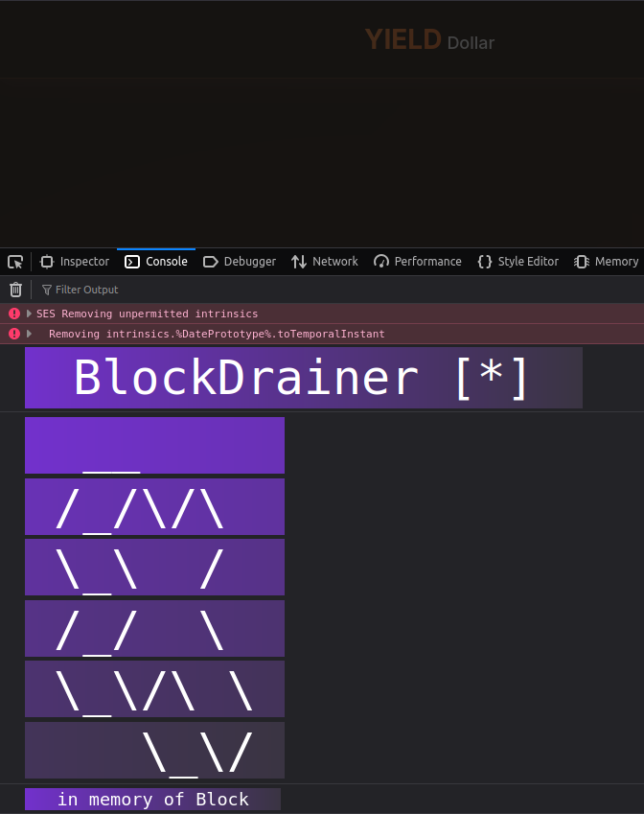Clear the console with trash icon

pyautogui.click(x=15, y=290)
